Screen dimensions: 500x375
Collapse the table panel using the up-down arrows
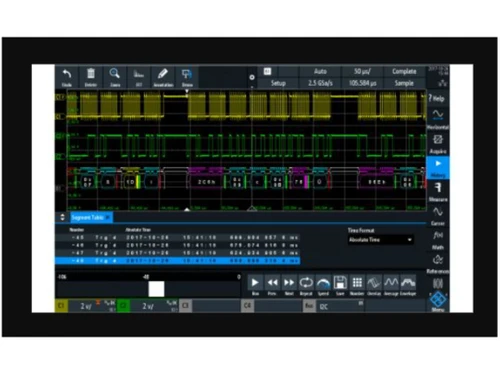point(62,217)
